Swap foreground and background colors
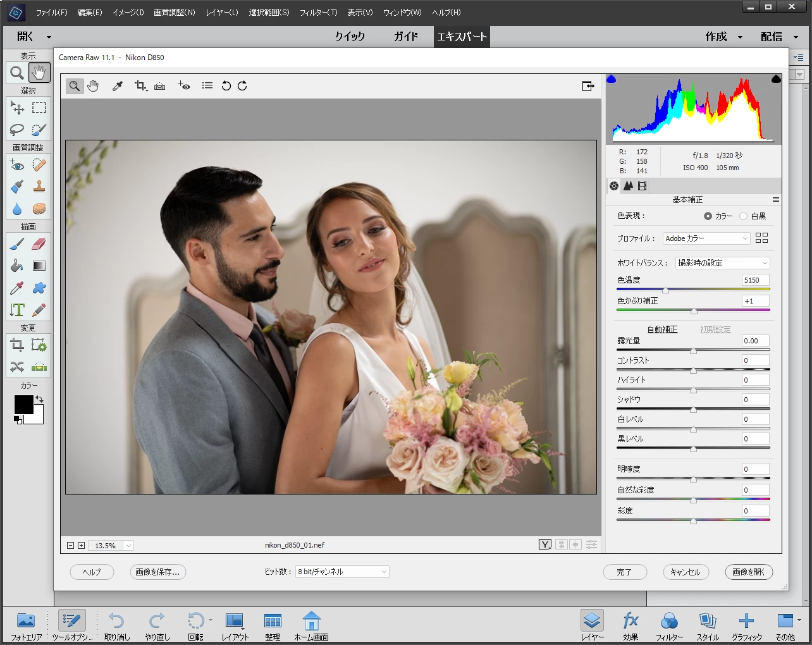 39,399
